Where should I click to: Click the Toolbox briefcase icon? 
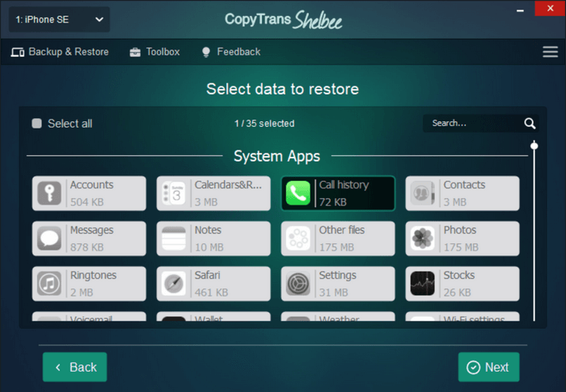[x=135, y=53]
